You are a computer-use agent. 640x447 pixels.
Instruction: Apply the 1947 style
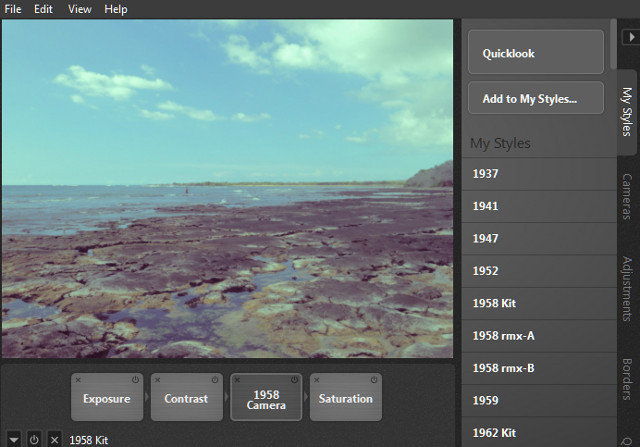click(x=539, y=238)
